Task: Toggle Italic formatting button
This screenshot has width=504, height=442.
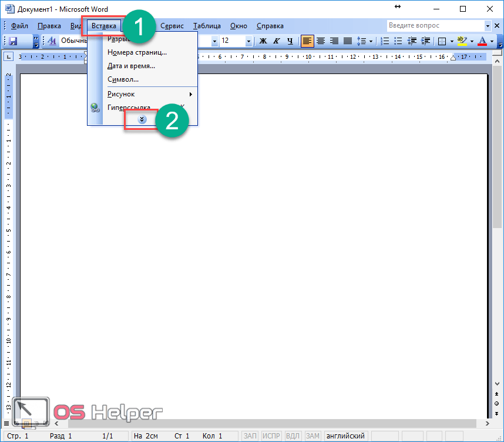Action: point(275,41)
